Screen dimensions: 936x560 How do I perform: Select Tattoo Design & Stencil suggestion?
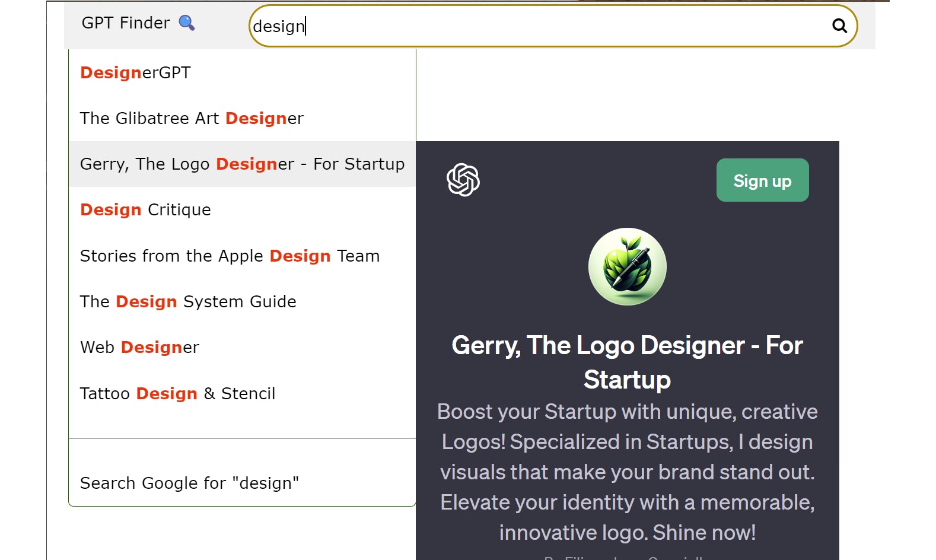(242, 393)
